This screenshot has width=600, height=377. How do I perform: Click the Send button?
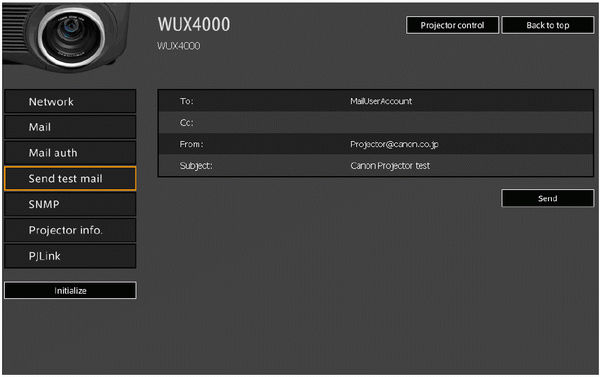pyautogui.click(x=548, y=198)
